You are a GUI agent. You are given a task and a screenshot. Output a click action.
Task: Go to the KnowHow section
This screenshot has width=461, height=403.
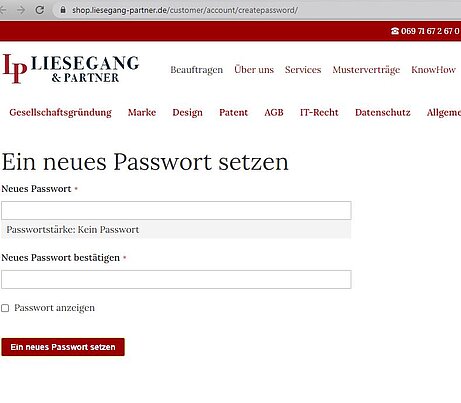tap(433, 70)
